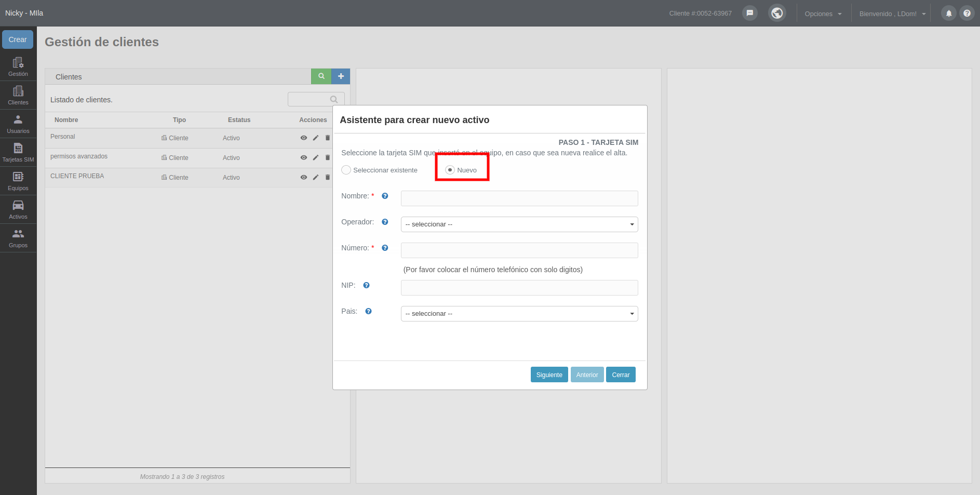Edit the Personal client with pencil icon
Viewport: 980px width, 495px height.
click(x=315, y=138)
